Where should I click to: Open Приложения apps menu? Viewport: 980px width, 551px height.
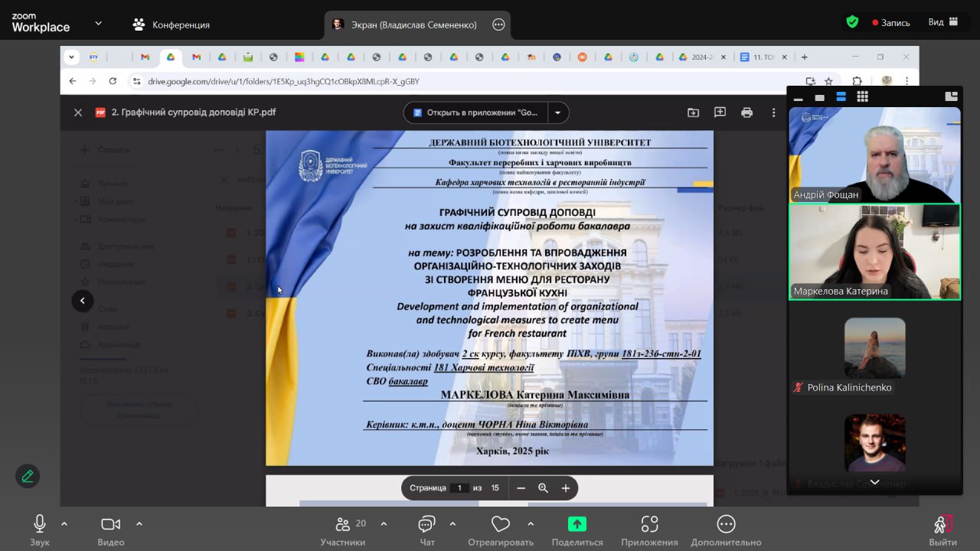(649, 530)
